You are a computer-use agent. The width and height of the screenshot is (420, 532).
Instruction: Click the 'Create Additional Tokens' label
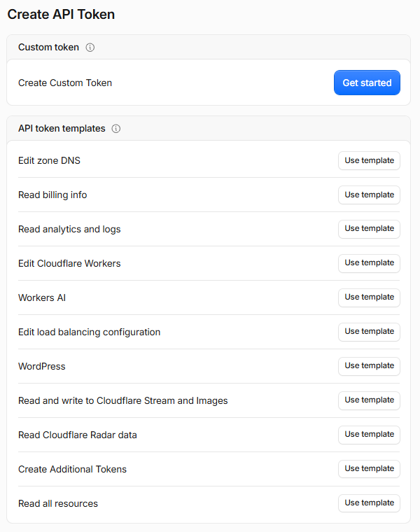(72, 469)
